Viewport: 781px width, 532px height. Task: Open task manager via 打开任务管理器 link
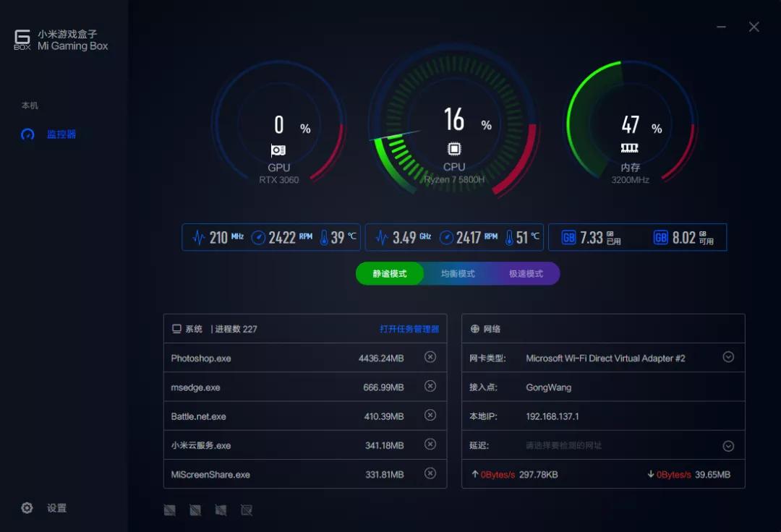point(409,329)
